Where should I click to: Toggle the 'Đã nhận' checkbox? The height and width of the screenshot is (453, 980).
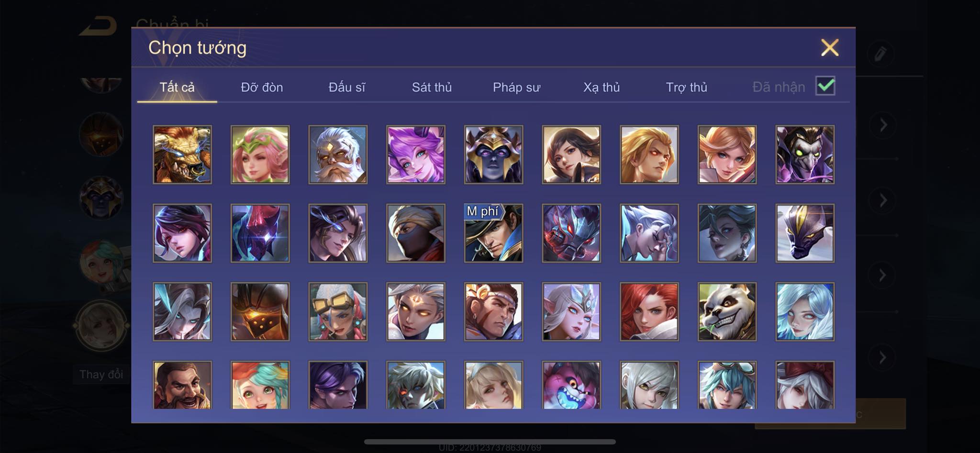(x=825, y=86)
